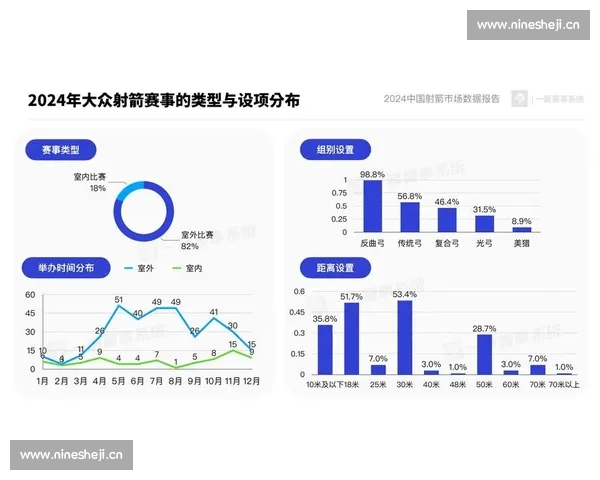Viewport: 600px width, 480px height.
Task: Click the 组别设置 section pill
Action: [335, 150]
